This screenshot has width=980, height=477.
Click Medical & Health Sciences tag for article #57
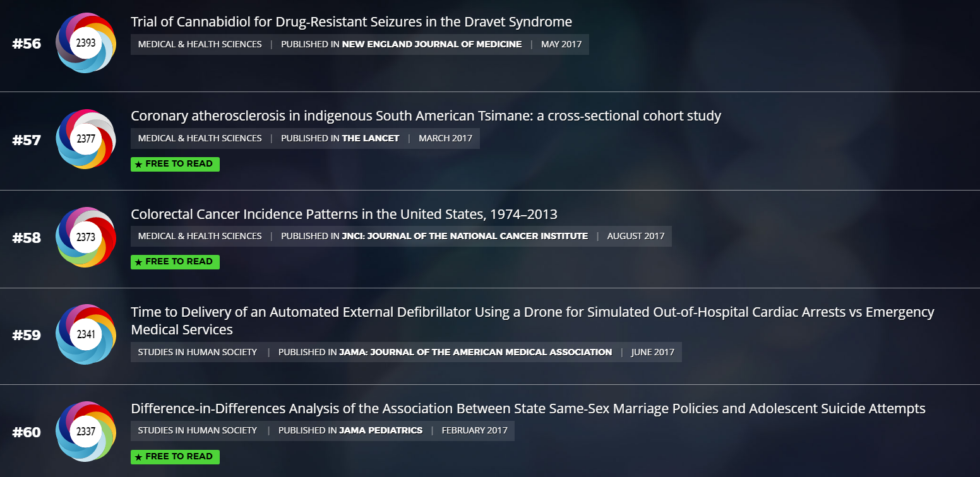click(200, 138)
